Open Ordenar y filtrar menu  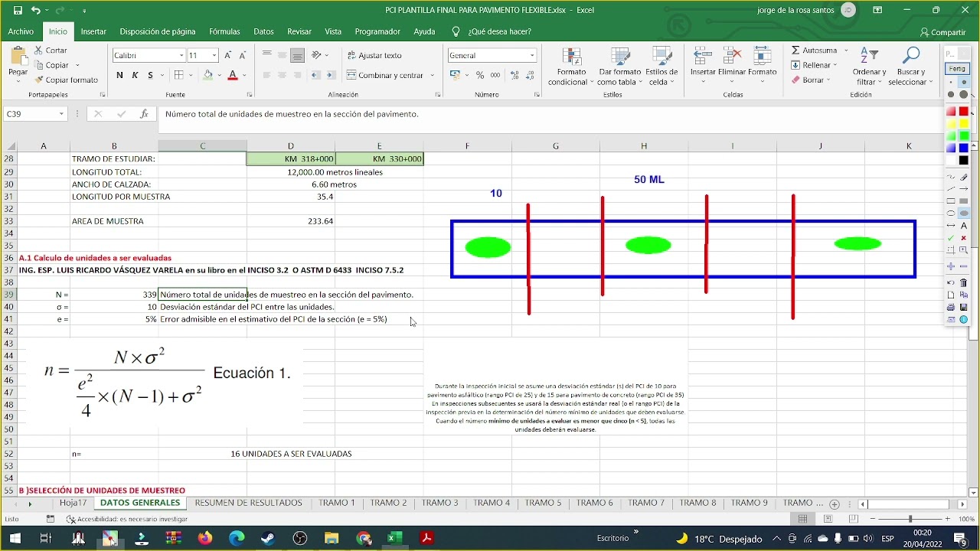tap(869, 67)
